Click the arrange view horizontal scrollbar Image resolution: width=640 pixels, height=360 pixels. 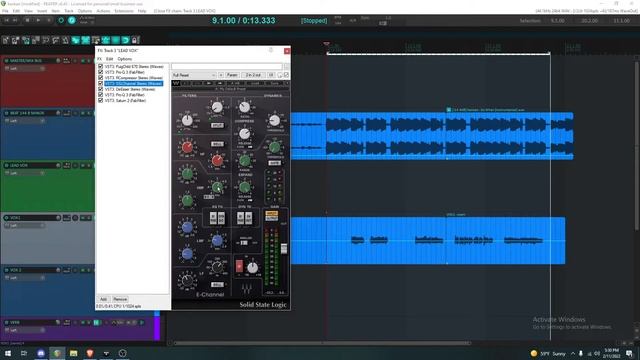coord(322,343)
